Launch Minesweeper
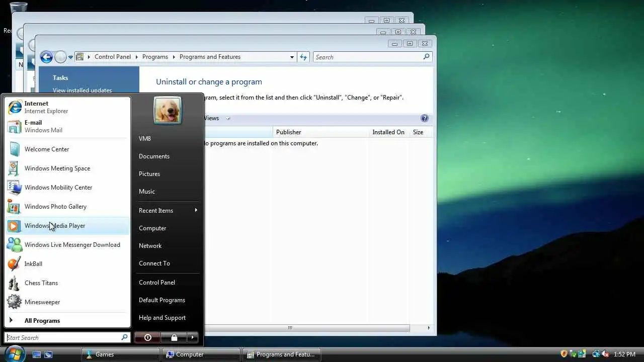 click(67, 302)
